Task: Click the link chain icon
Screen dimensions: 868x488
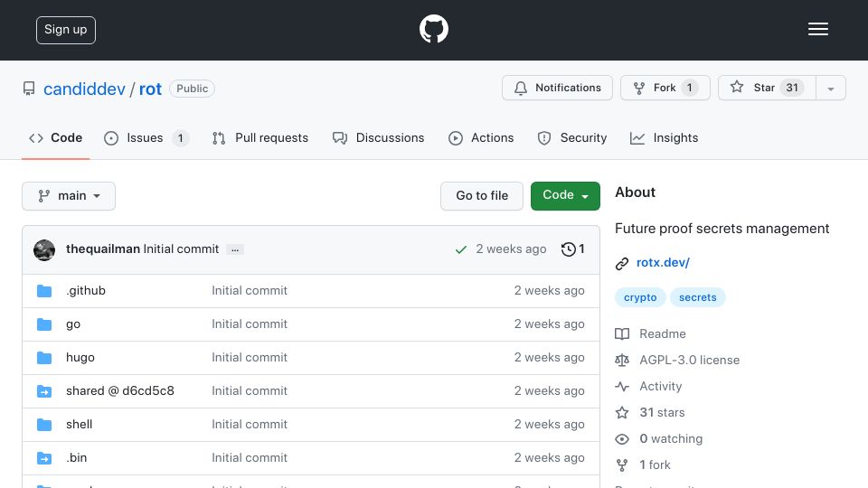Action: pos(622,263)
